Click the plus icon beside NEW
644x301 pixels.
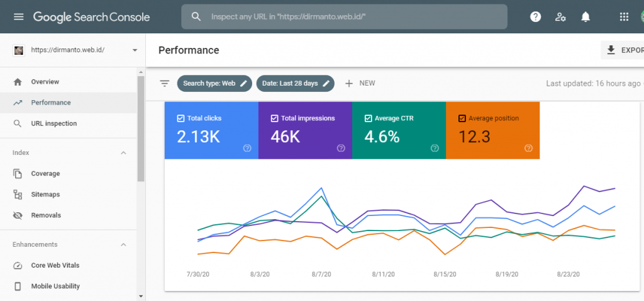pos(348,84)
